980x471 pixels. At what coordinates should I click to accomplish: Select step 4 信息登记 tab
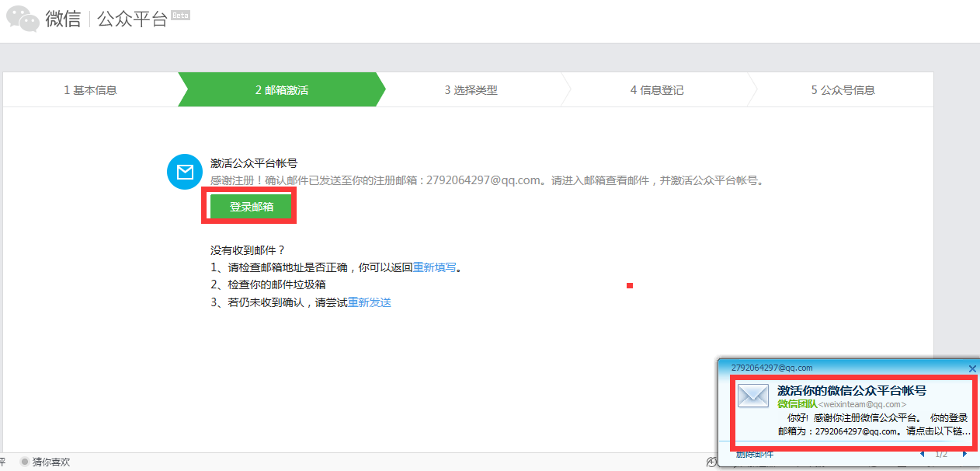657,90
